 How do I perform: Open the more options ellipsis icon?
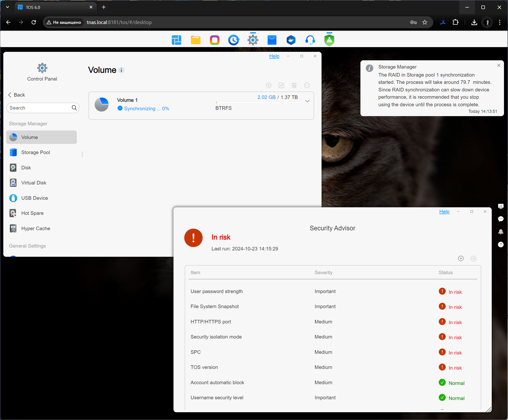307,85
